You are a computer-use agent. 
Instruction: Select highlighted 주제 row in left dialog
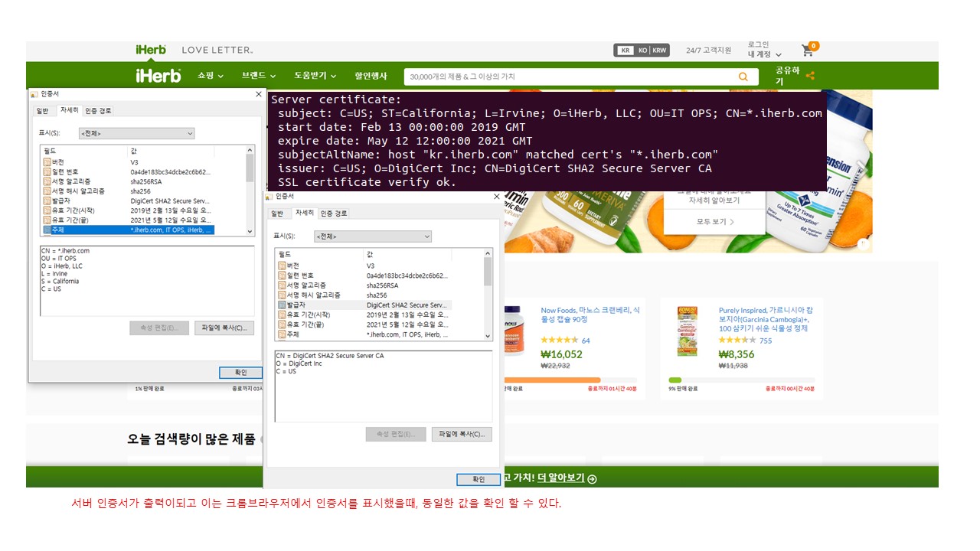click(x=129, y=230)
